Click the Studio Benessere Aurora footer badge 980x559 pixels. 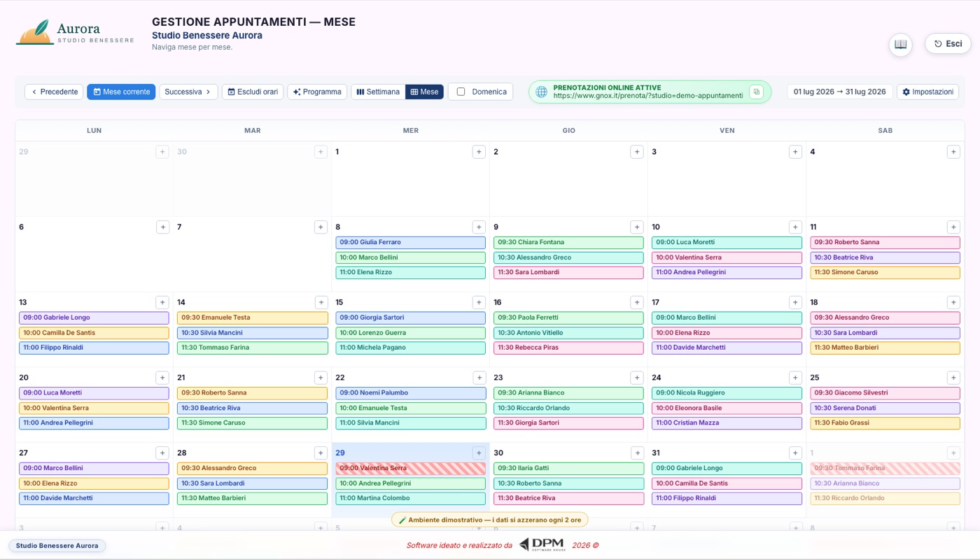click(57, 546)
